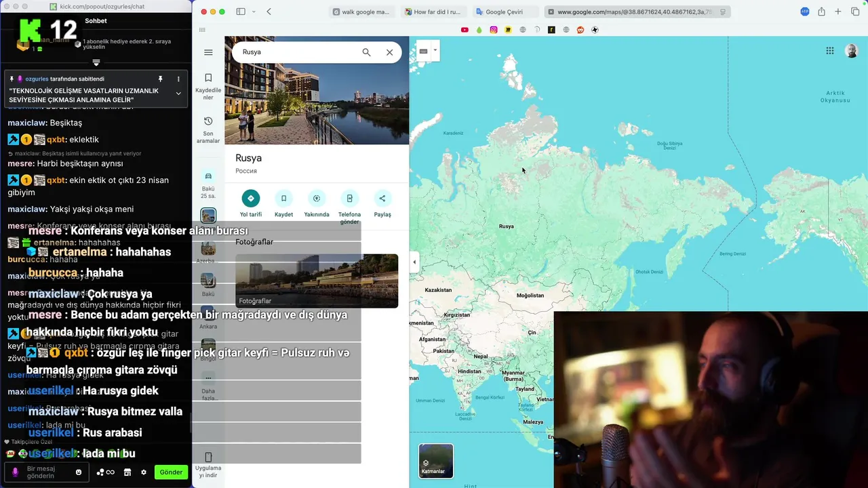Click the magnifier search icon in Maps
868x488 pixels.
pos(366,52)
